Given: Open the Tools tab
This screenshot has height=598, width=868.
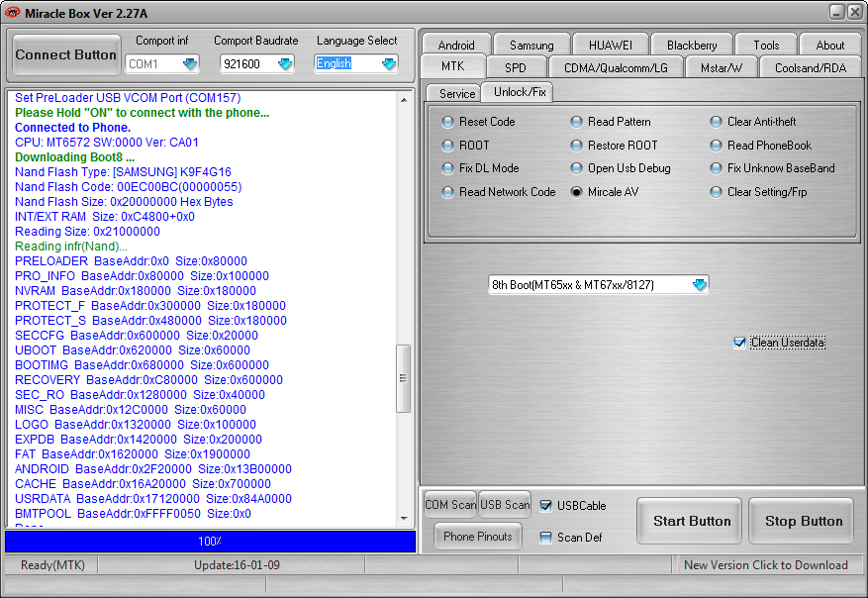Looking at the screenshot, I should 766,45.
